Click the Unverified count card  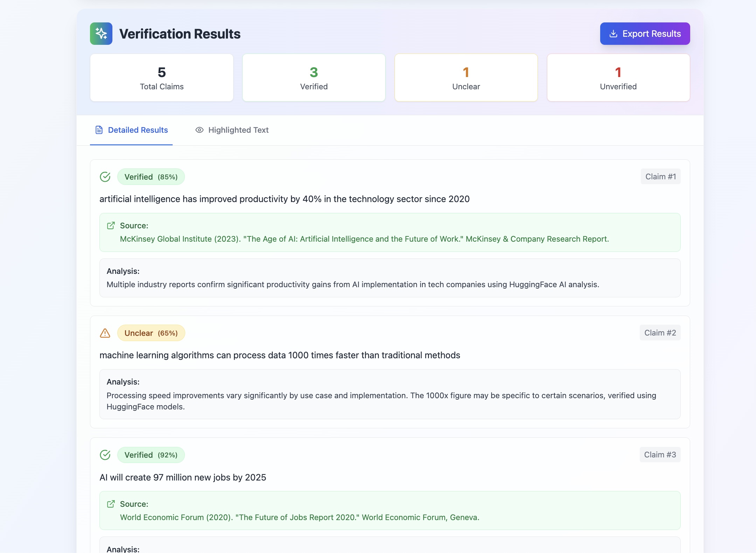618,78
